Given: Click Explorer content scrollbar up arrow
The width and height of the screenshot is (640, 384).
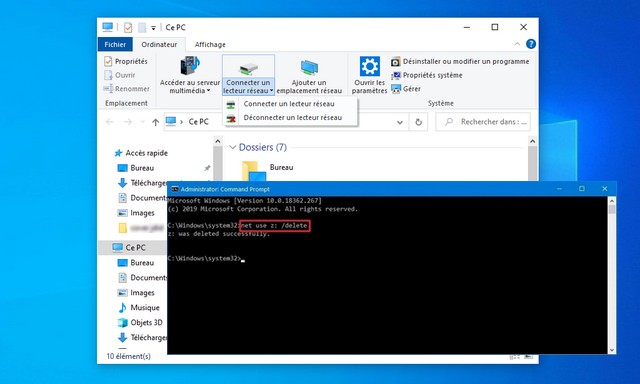Looking at the screenshot, I should (532, 141).
